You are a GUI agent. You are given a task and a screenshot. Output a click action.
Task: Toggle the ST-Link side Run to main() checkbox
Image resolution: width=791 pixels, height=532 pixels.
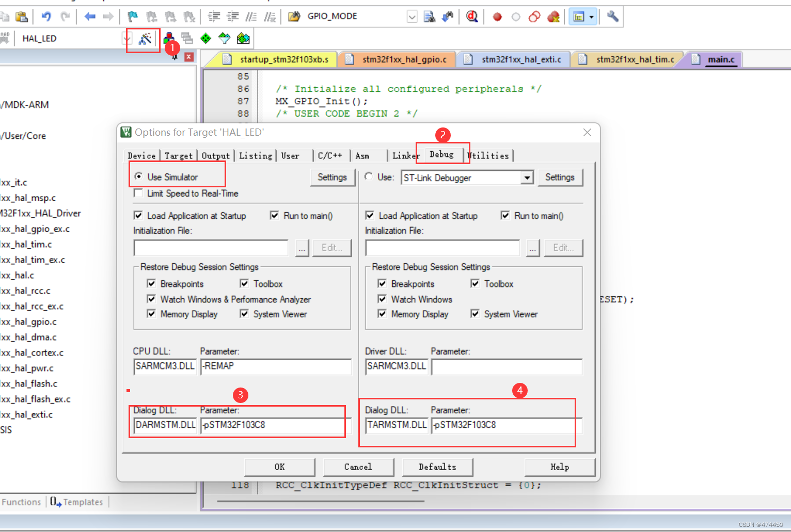click(x=505, y=215)
